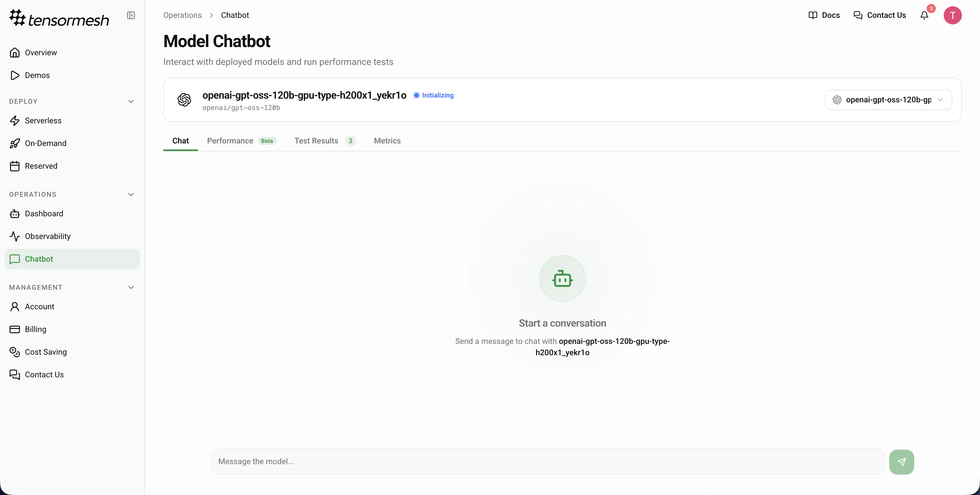Click the Test Results count badge 3

(x=350, y=141)
